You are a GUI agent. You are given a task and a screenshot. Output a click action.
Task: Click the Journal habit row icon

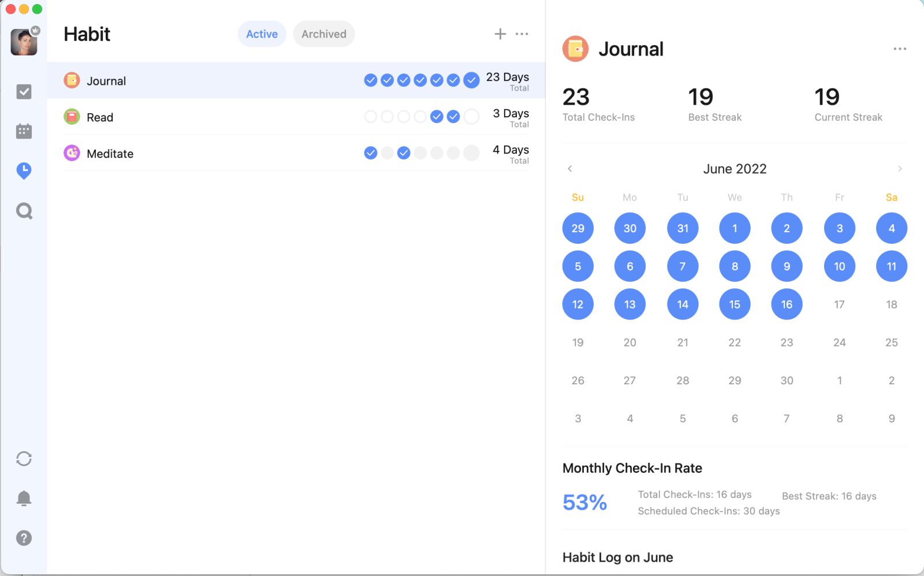(72, 80)
